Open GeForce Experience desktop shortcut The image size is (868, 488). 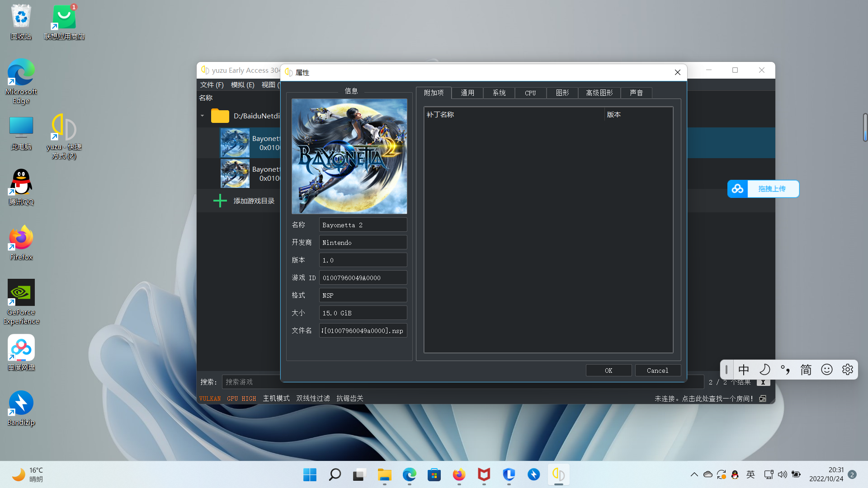tap(21, 302)
